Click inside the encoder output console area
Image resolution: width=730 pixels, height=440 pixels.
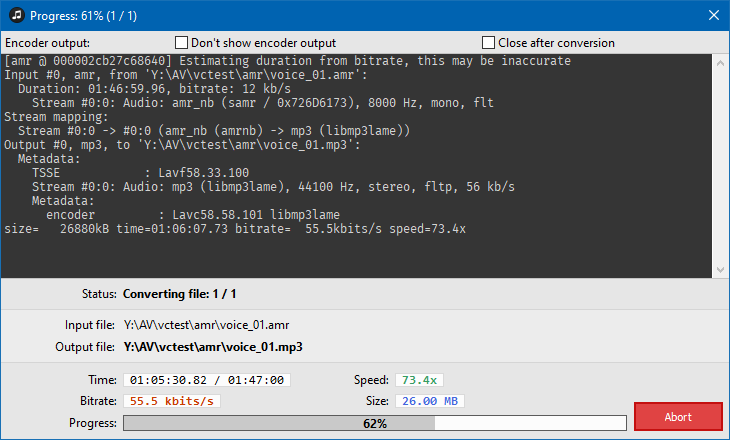coord(356,254)
